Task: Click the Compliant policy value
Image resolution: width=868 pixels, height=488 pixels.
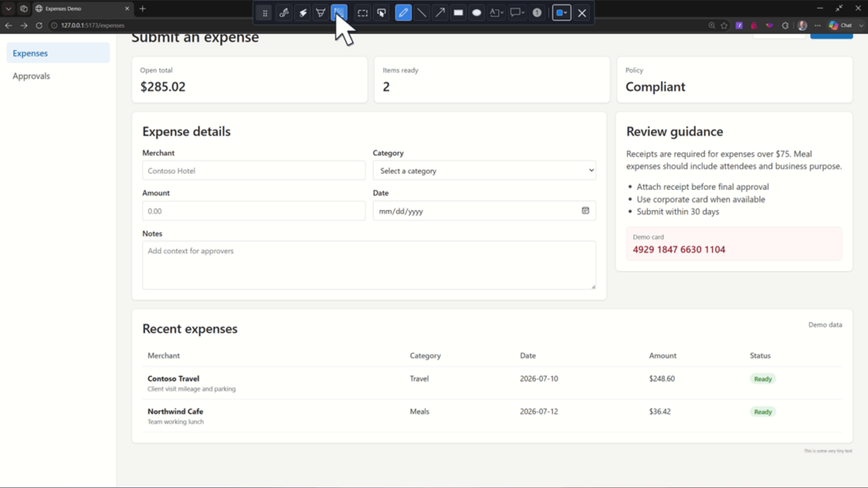Action: 655,87
